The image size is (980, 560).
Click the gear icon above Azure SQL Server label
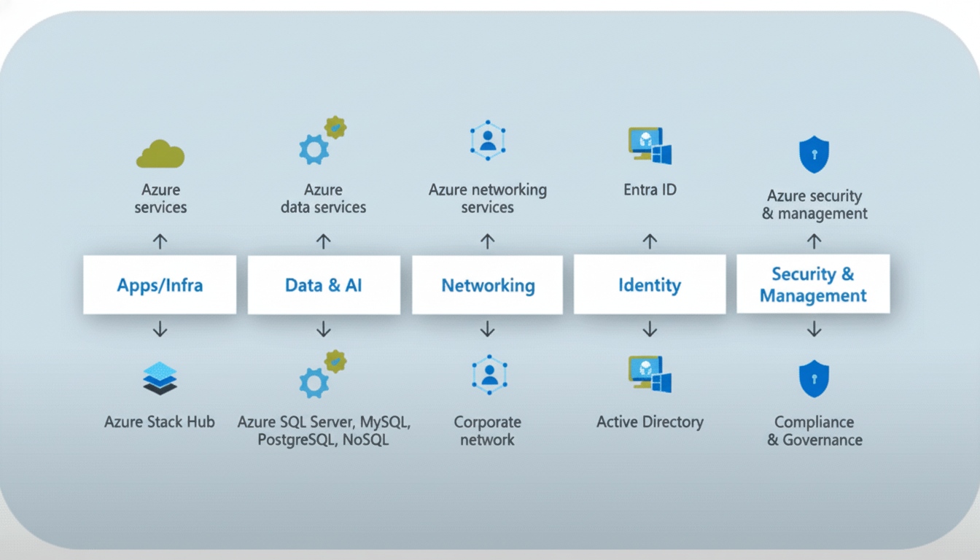[x=322, y=375]
